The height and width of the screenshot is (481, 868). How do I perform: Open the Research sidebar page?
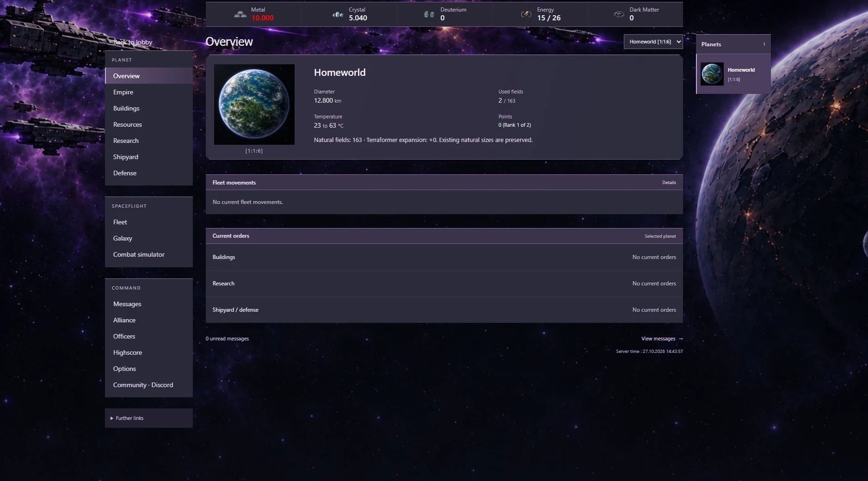click(x=149, y=141)
